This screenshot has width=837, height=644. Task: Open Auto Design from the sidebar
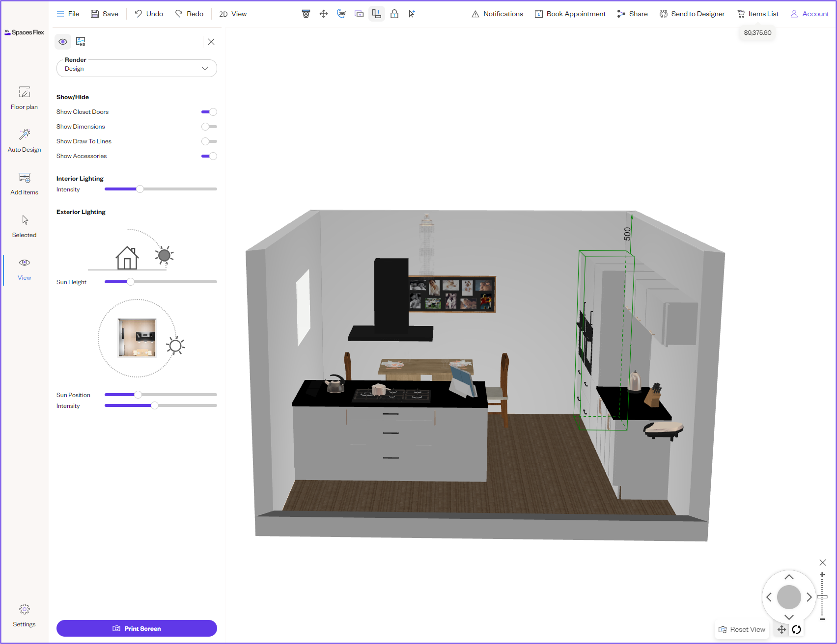(25, 140)
